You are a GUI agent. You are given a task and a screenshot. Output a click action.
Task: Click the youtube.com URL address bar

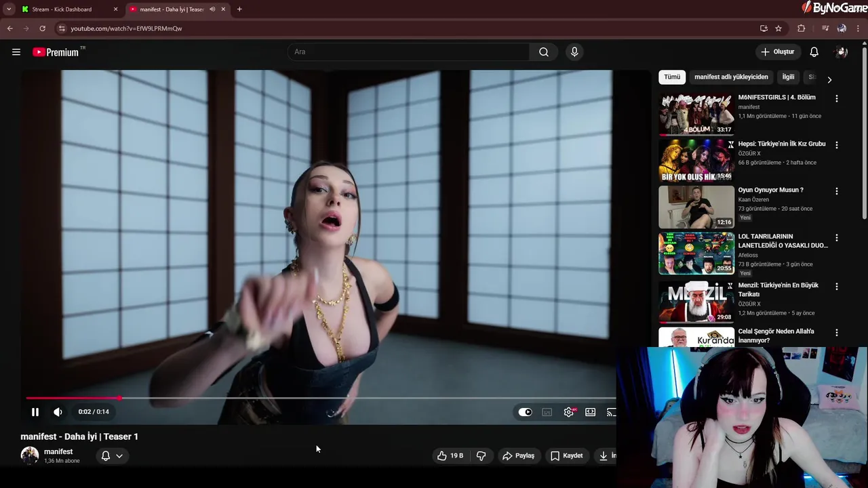click(x=126, y=28)
